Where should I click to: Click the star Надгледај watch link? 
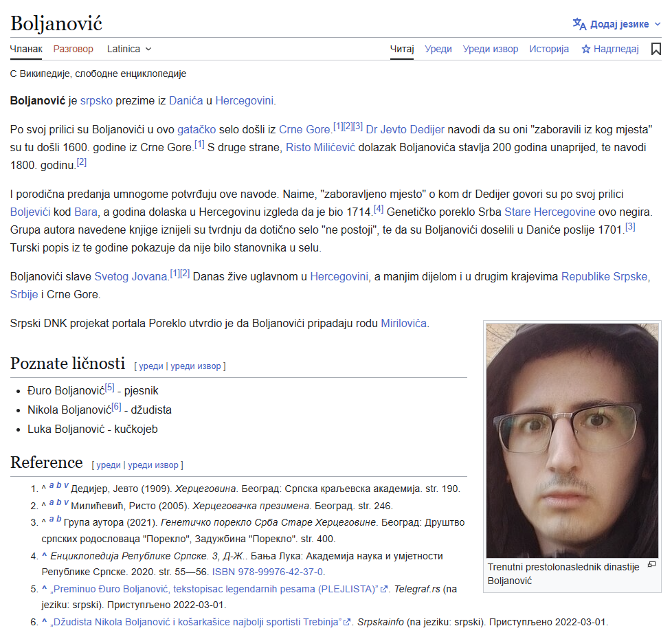[610, 49]
